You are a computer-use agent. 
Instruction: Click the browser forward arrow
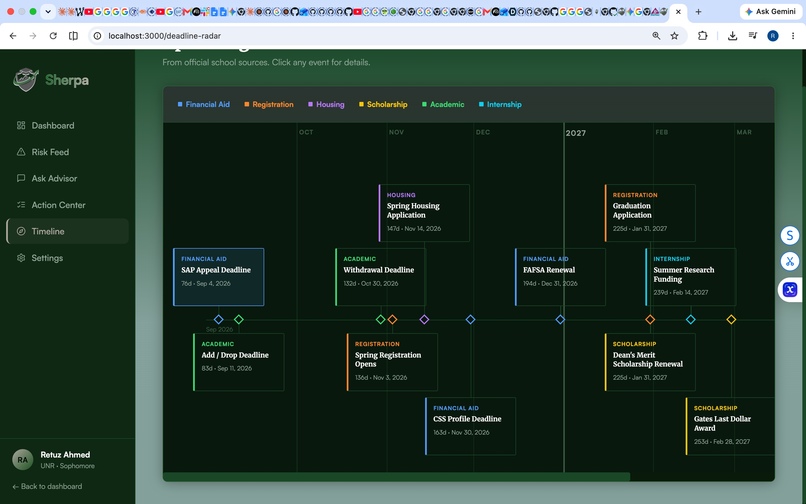point(33,35)
